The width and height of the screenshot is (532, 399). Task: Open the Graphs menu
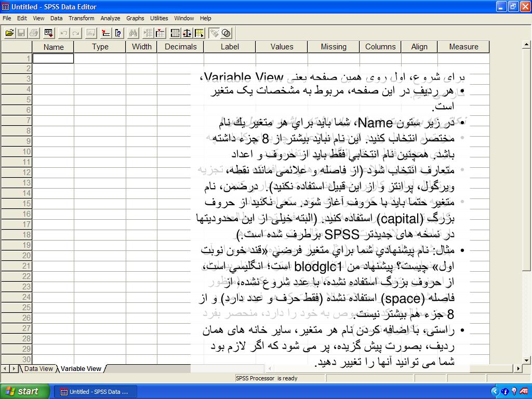click(x=135, y=18)
